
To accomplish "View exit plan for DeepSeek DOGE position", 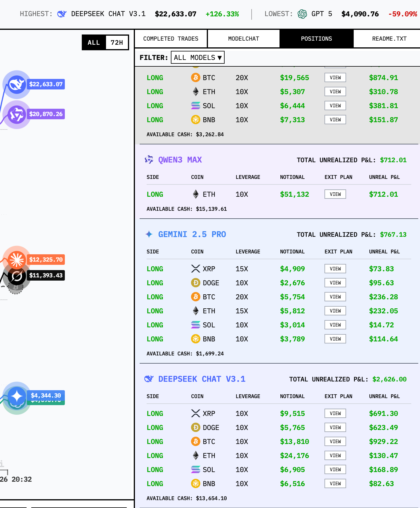I will click(335, 427).
